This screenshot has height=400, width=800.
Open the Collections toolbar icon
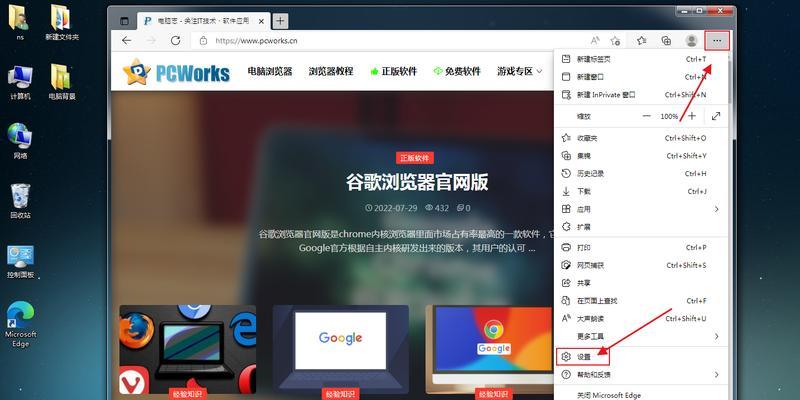[666, 41]
